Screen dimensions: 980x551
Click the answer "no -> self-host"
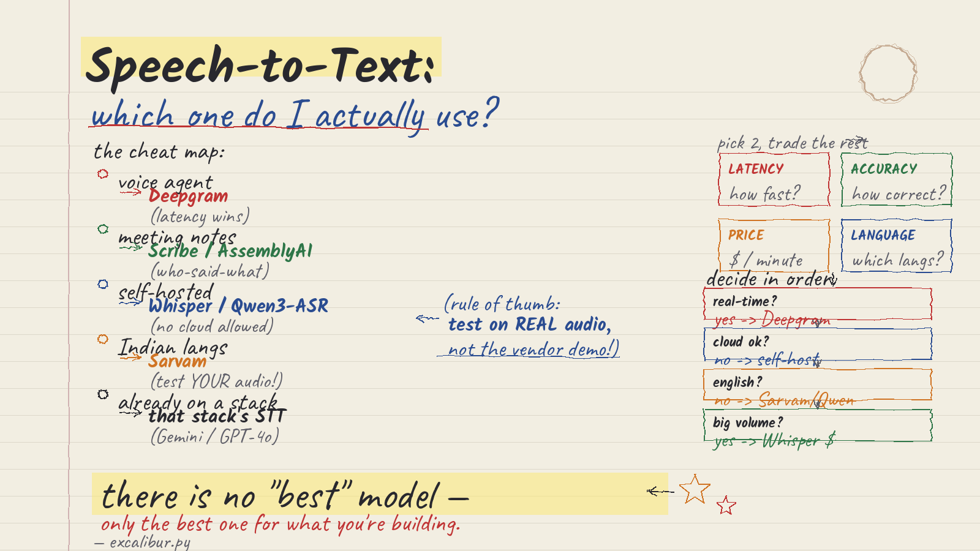[768, 360]
